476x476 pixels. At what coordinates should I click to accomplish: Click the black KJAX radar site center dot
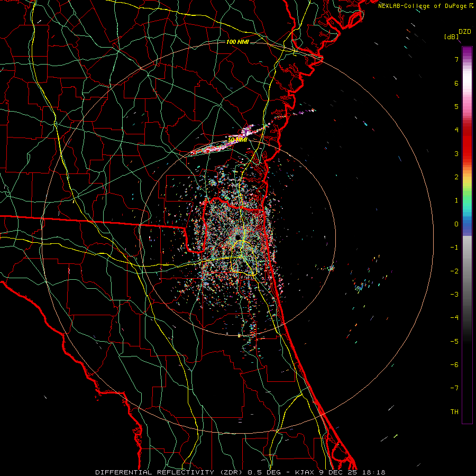click(x=237, y=237)
